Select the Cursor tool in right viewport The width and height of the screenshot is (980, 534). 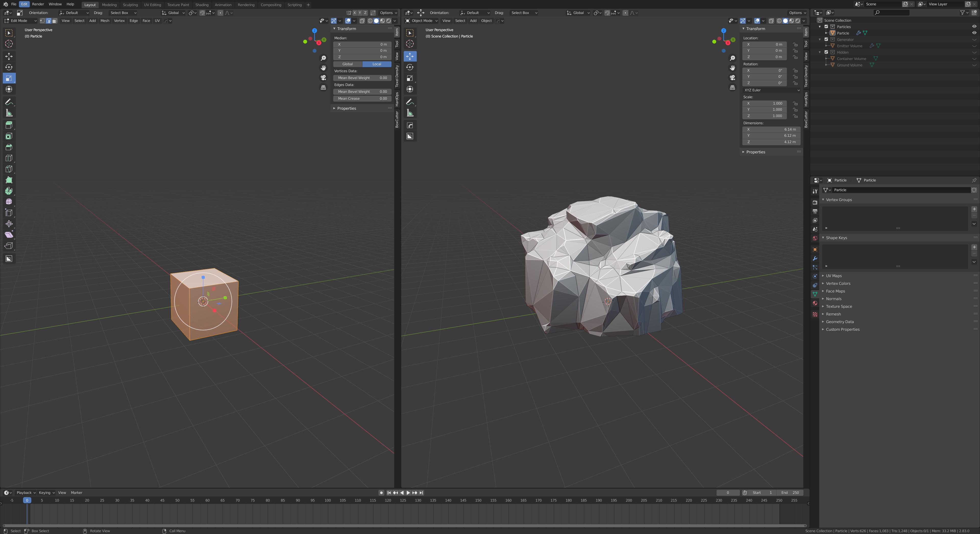(x=410, y=44)
